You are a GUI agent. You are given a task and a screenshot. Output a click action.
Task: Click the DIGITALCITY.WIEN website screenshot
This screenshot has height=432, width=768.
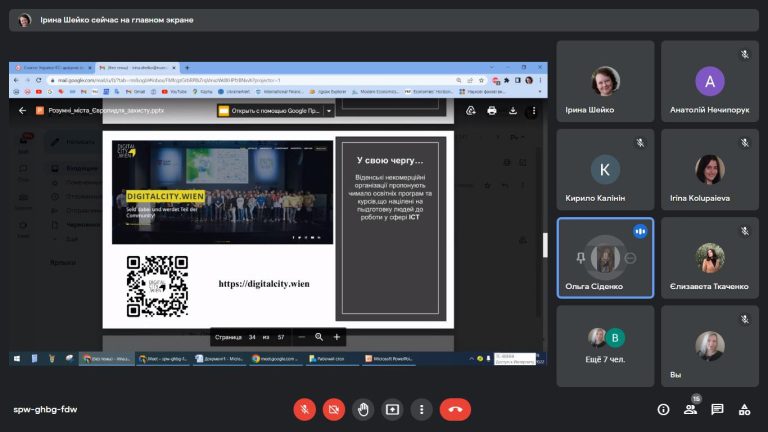[222, 192]
